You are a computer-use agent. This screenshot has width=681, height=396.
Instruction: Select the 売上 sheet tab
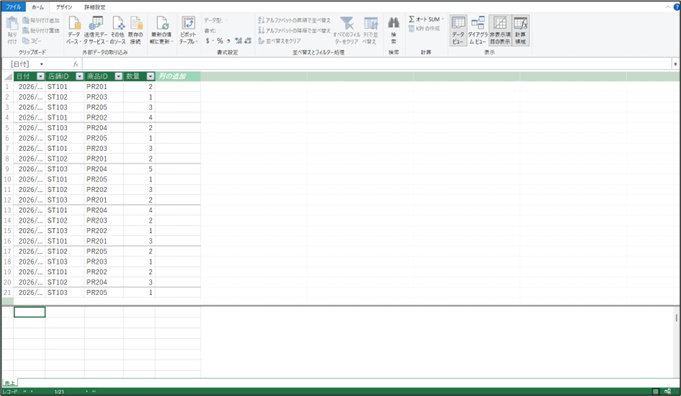pyautogui.click(x=10, y=383)
